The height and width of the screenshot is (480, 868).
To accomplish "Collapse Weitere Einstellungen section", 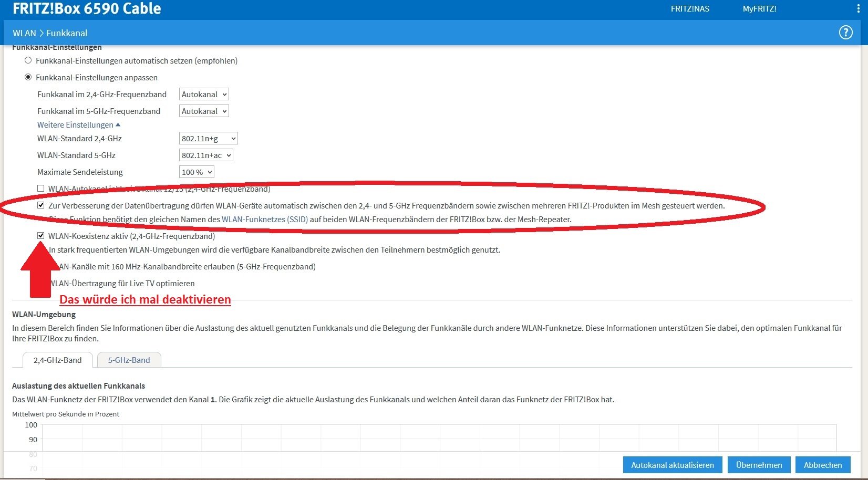I will (79, 125).
